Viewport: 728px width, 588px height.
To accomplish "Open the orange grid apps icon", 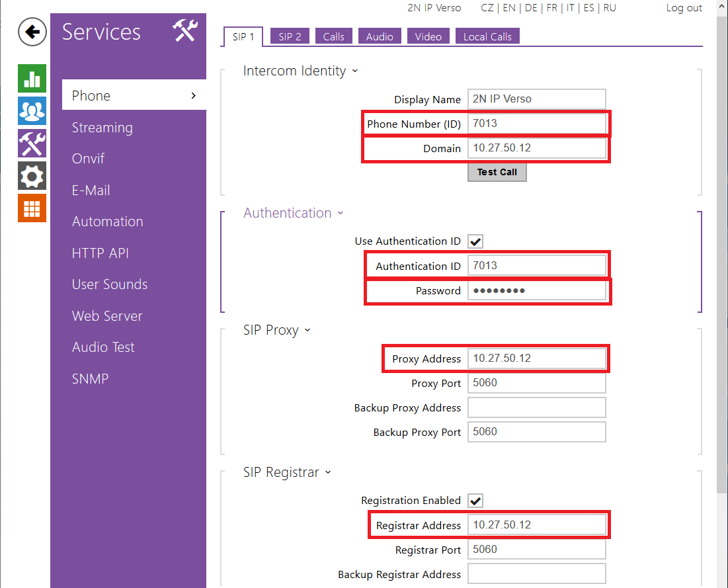I will [32, 208].
